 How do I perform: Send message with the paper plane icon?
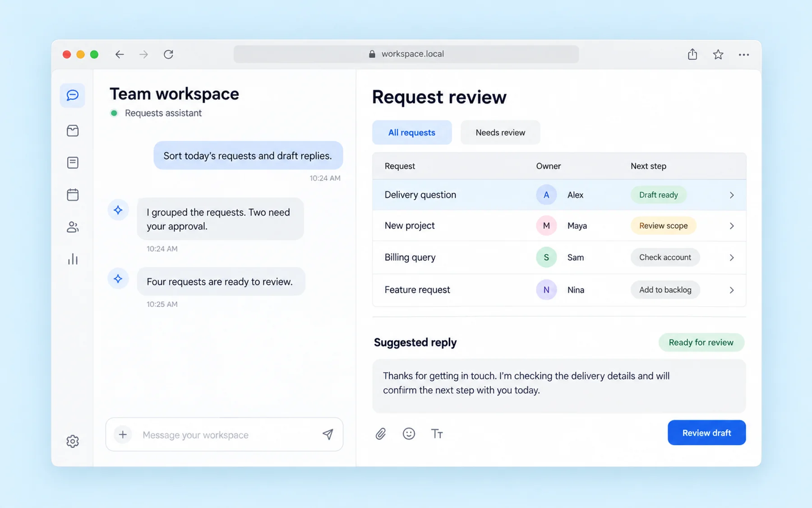pos(328,434)
